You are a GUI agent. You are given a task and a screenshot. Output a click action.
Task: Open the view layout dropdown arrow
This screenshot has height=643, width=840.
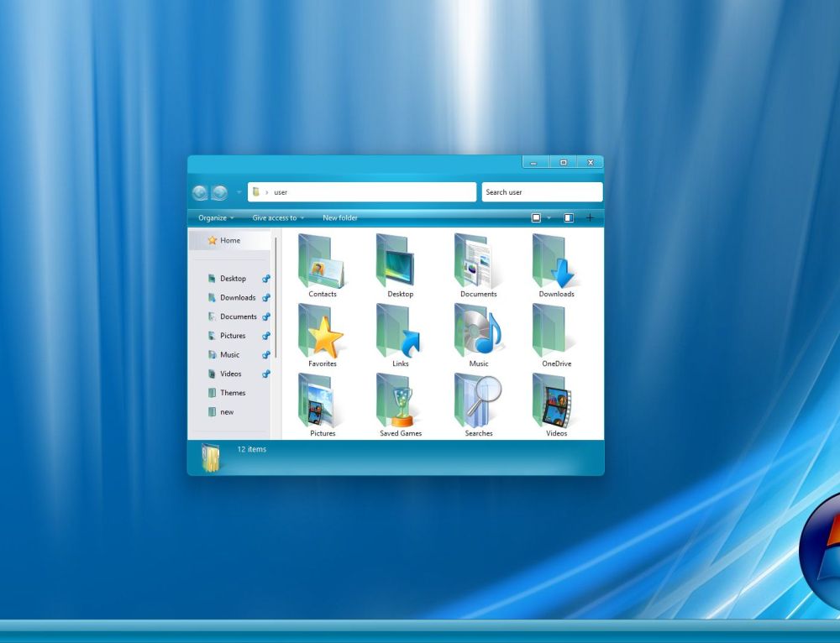pos(551,217)
